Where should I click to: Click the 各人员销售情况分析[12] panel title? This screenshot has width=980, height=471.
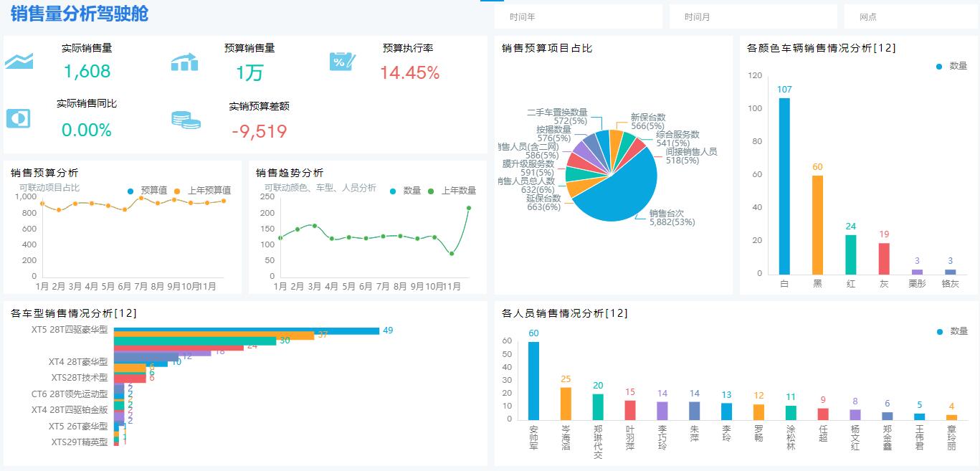[565, 313]
